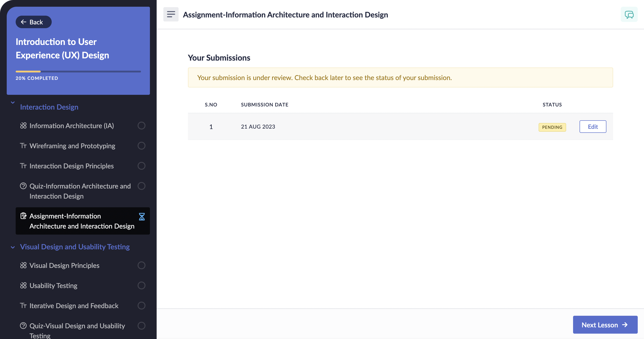Click the Interaction Design section heading
This screenshot has width=644, height=339.
point(49,107)
